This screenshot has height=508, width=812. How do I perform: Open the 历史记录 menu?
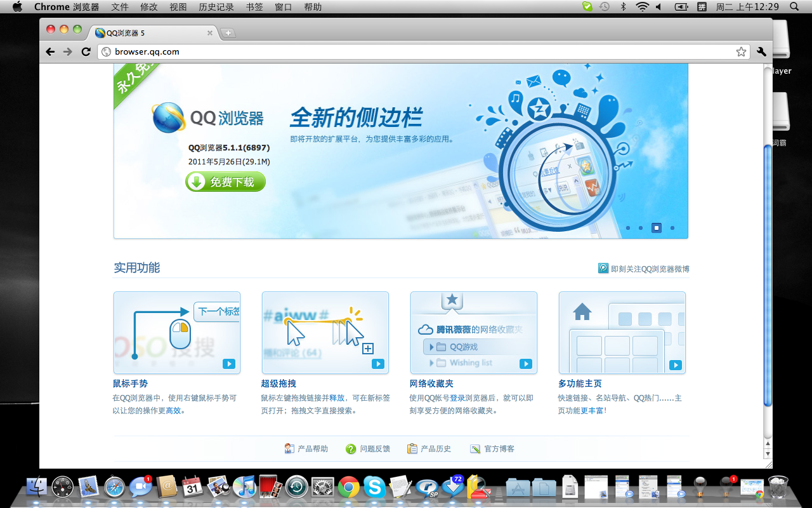point(216,7)
